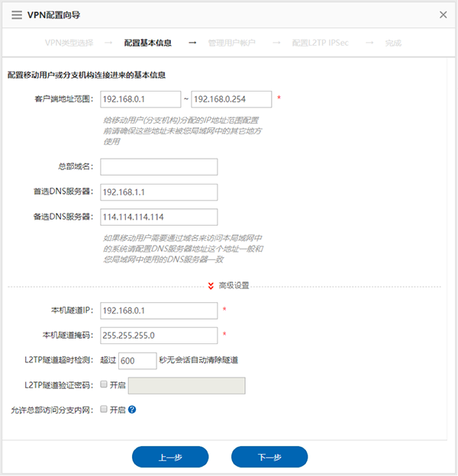Image resolution: width=458 pixels, height=476 pixels.
Task: Go to the VPN类型选择 step
Action: click(70, 43)
